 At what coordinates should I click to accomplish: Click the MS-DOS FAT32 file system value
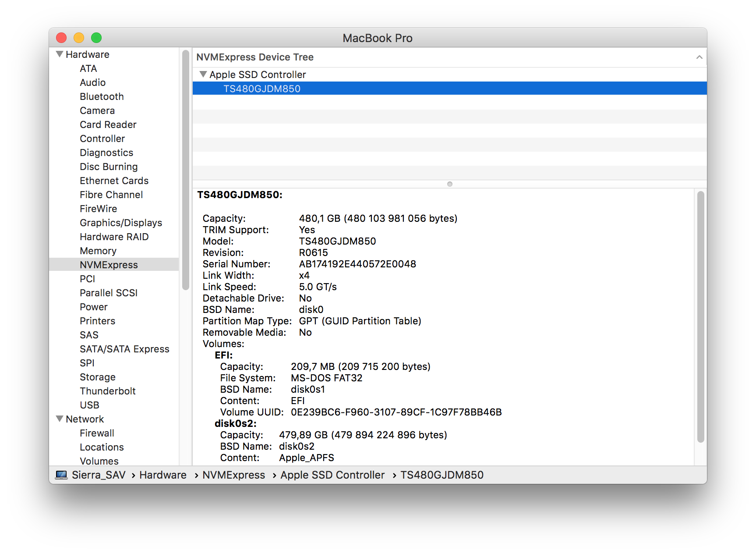[x=327, y=378]
